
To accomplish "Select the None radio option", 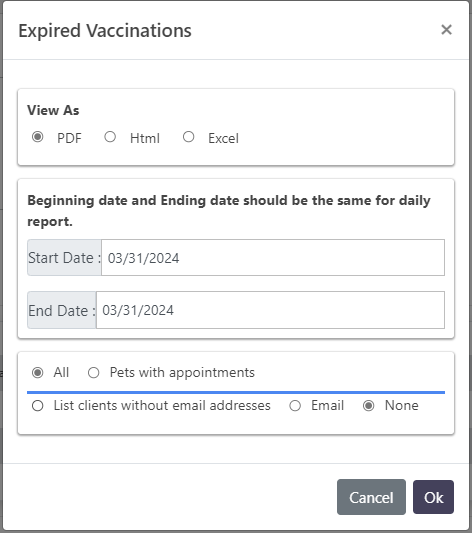I will 369,406.
